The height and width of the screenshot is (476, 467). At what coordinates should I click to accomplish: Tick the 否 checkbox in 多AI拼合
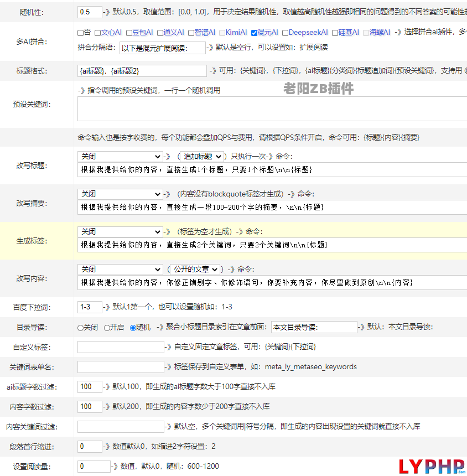tap(80, 33)
